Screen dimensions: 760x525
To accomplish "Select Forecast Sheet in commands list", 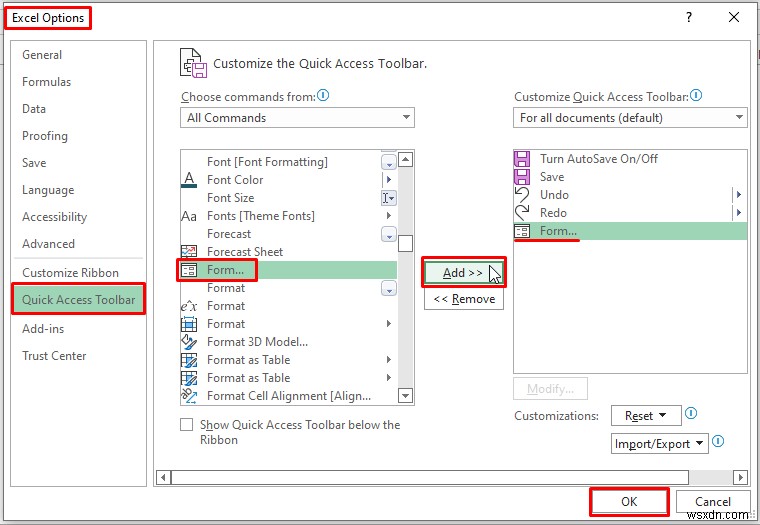I will pos(288,252).
